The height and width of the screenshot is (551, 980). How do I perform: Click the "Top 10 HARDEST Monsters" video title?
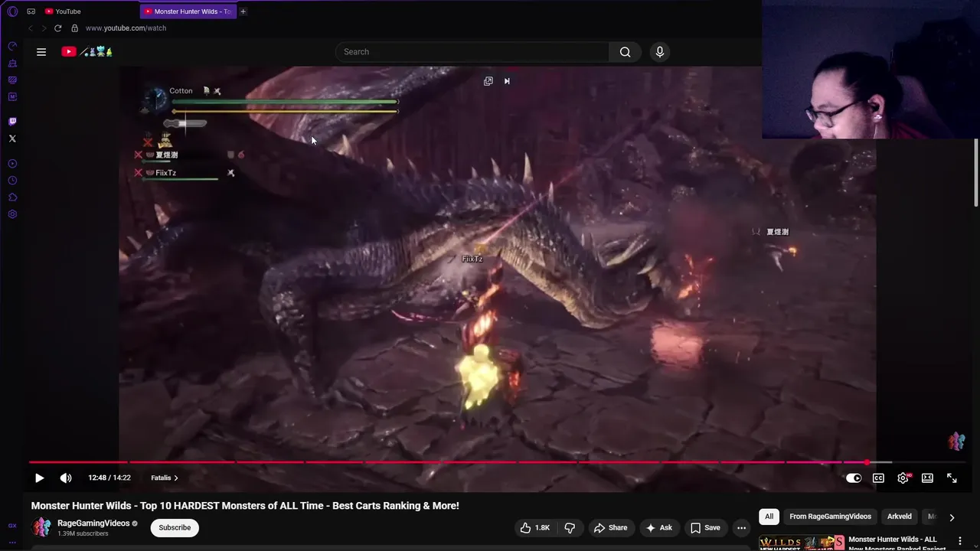(x=245, y=506)
